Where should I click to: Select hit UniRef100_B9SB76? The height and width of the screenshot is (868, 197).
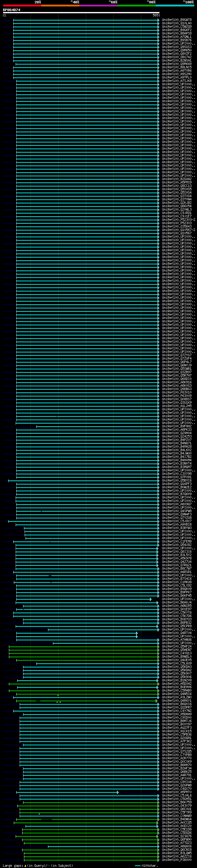pyautogui.click(x=176, y=40)
